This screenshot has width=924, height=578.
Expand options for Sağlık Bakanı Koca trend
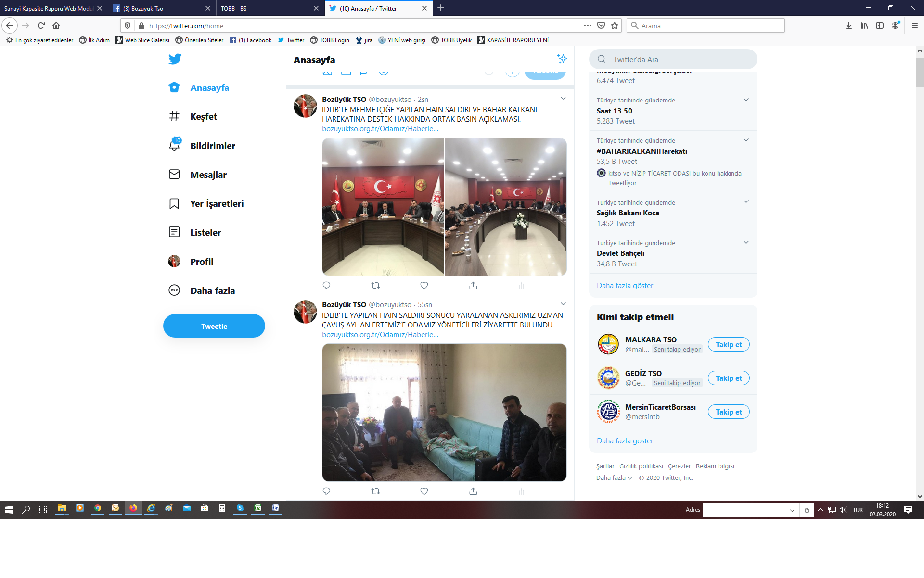coord(746,201)
